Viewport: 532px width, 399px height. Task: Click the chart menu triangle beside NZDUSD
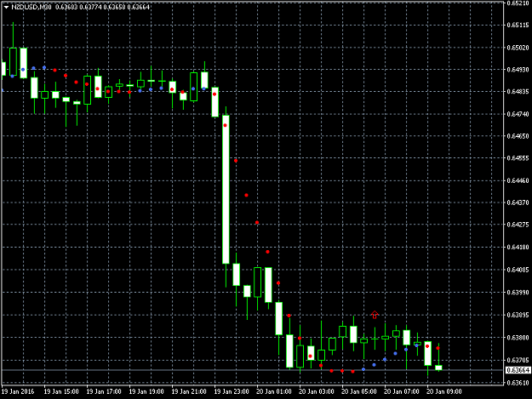coord(6,7)
